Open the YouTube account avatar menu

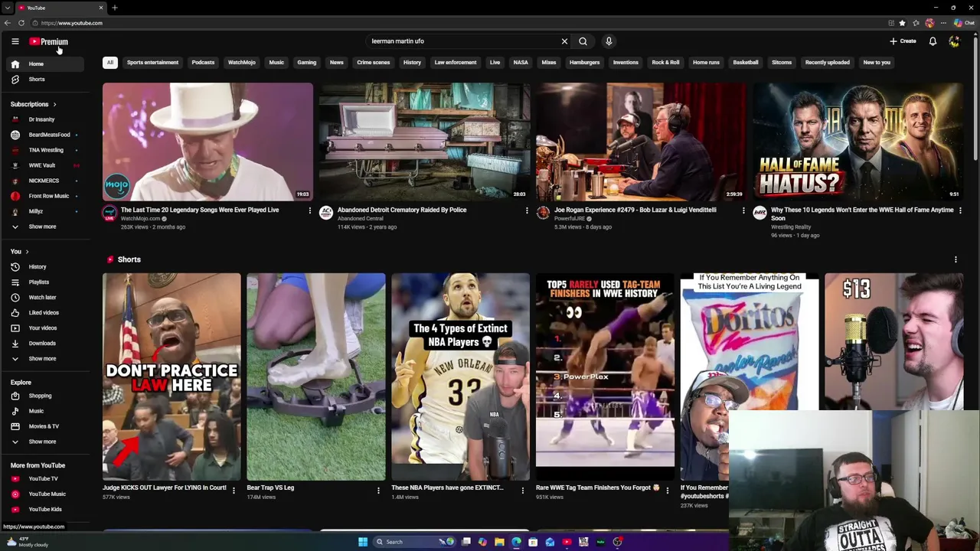[x=954, y=41]
